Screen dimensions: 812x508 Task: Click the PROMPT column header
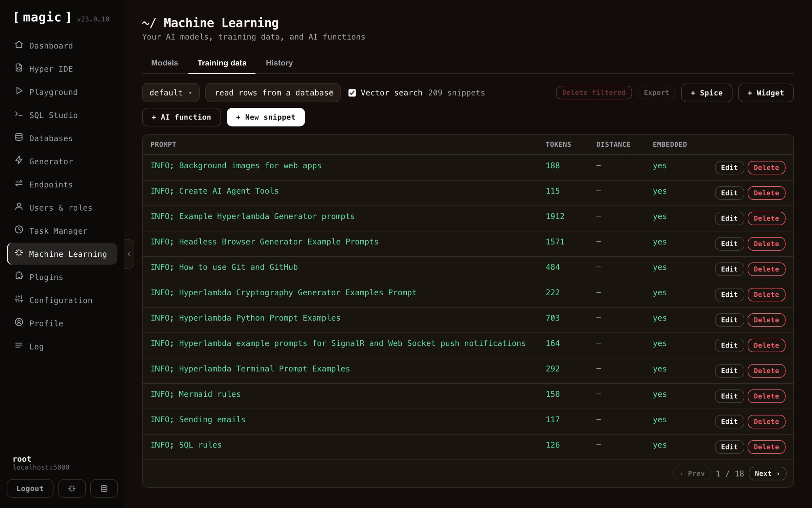(x=163, y=145)
